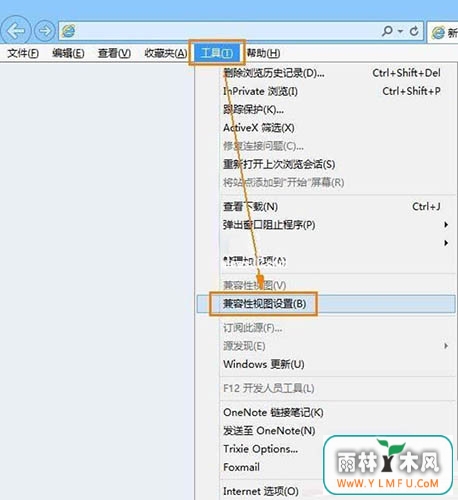
Task: Expand 源发现(E) submenu arrow
Action: click(x=446, y=346)
